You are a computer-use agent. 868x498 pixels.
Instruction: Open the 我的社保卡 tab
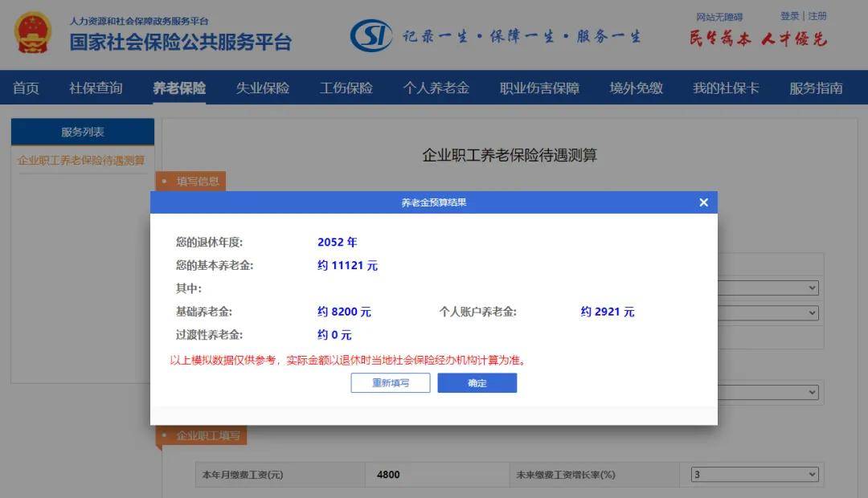point(726,88)
